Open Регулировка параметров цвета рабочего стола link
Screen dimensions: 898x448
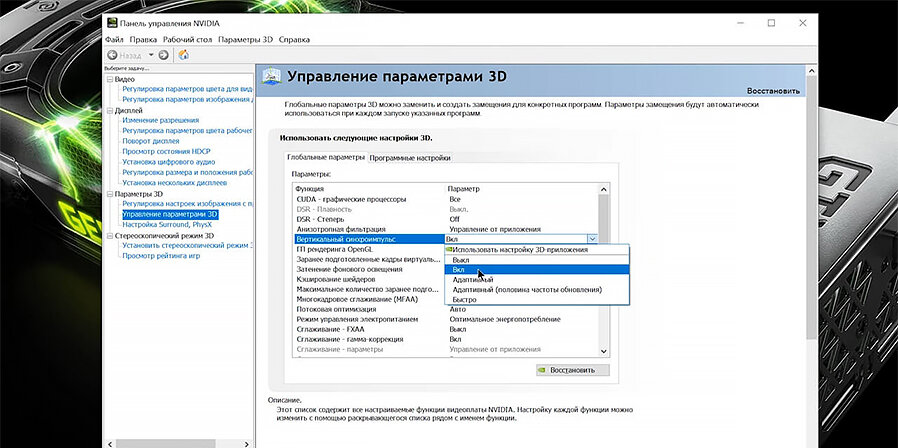tap(187, 131)
